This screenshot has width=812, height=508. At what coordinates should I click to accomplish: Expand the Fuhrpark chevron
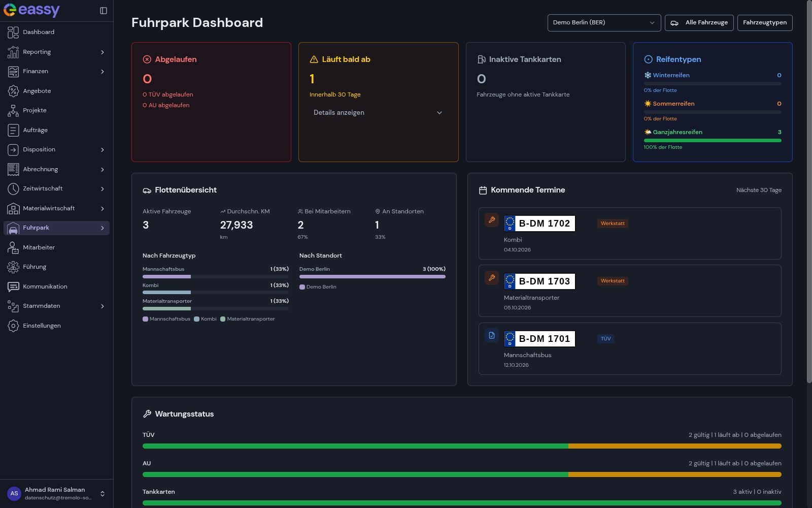[x=103, y=228]
